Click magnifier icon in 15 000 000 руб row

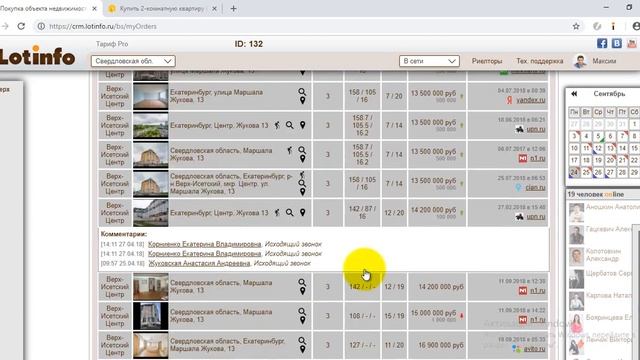tap(302, 311)
